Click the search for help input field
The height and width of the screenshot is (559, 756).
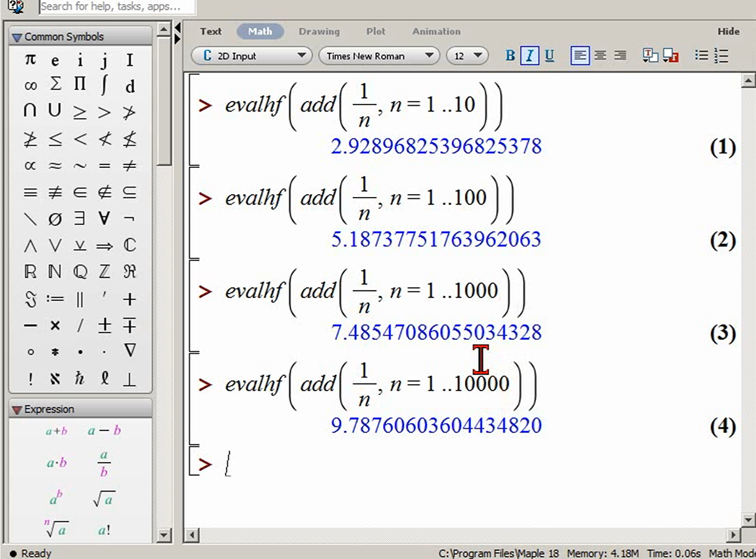pyautogui.click(x=116, y=6)
